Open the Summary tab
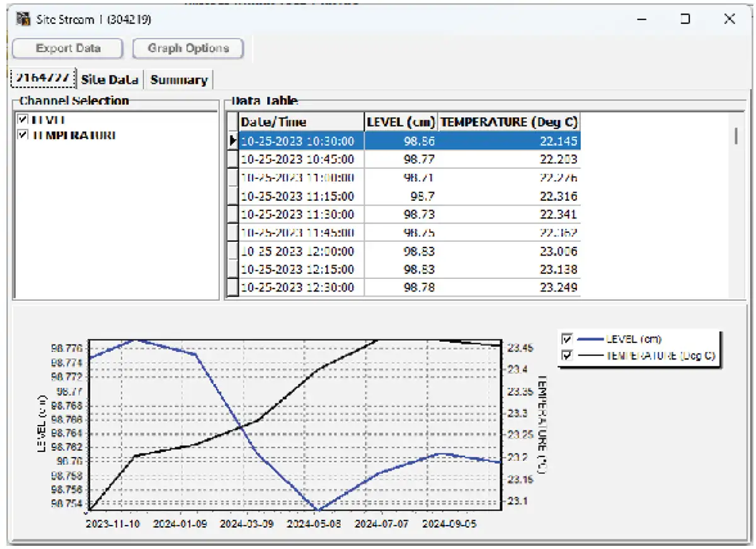The height and width of the screenshot is (549, 756). (180, 80)
